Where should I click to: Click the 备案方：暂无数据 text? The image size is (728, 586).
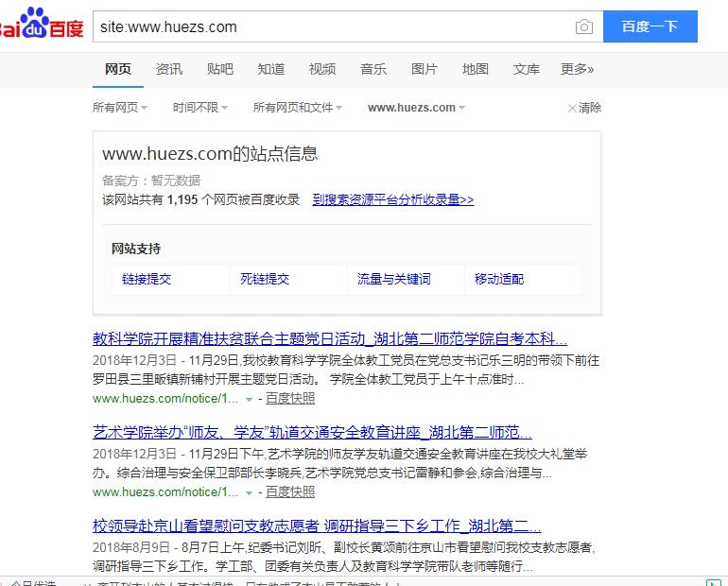(x=151, y=181)
